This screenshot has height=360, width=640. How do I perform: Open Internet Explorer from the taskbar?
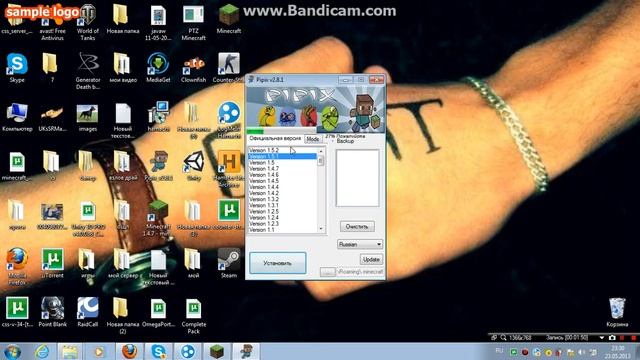click(x=42, y=351)
